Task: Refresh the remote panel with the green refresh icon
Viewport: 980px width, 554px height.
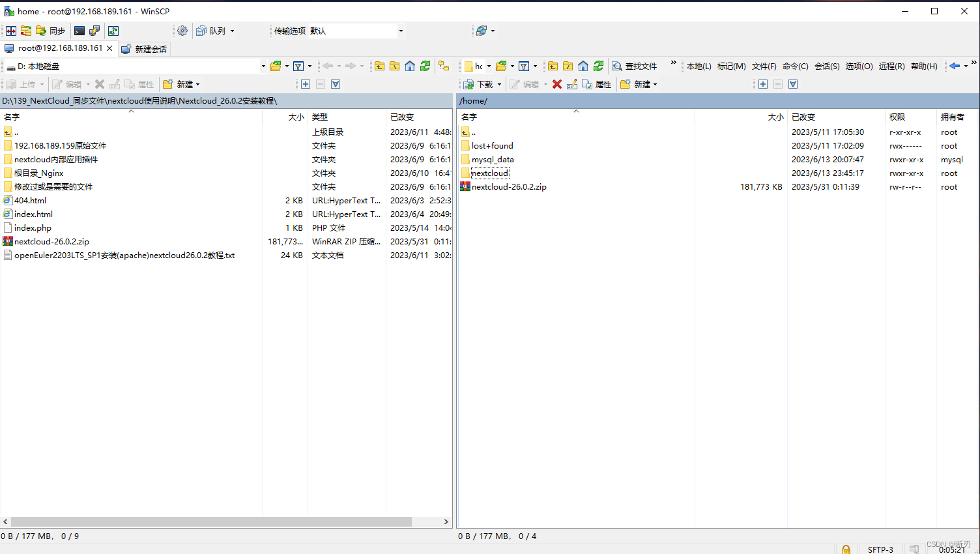Action: pyautogui.click(x=598, y=66)
